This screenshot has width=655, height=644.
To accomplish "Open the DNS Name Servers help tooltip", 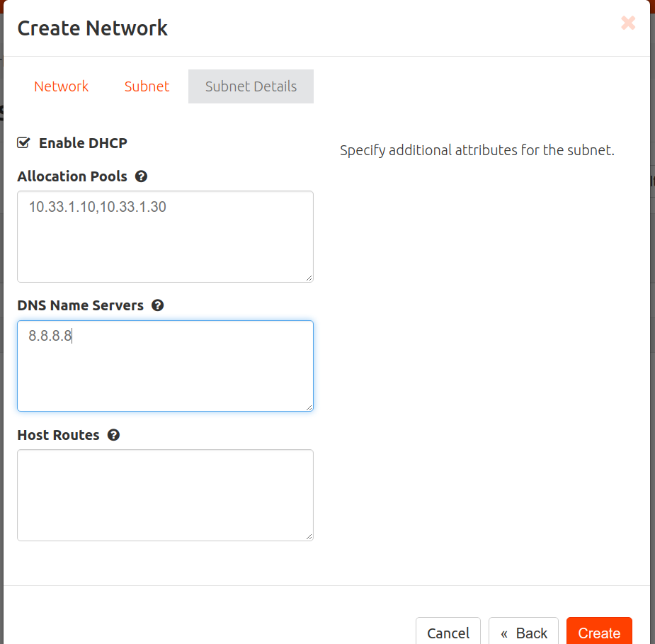I will click(x=157, y=305).
